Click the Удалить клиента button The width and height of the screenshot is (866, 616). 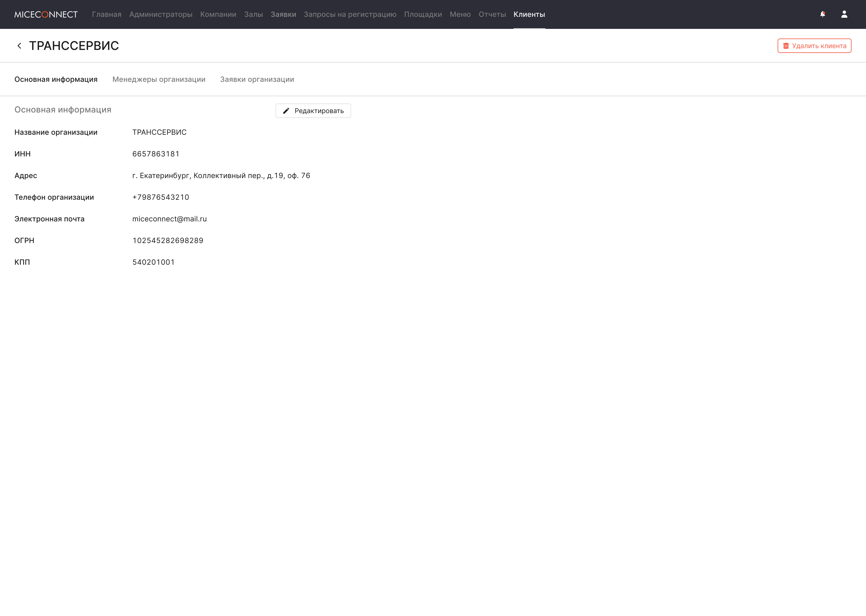[x=814, y=46]
